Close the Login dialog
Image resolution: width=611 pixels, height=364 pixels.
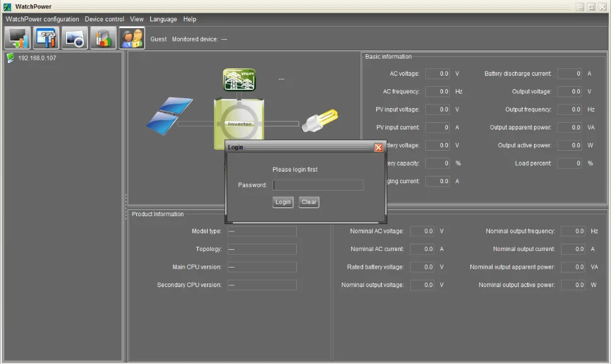tap(378, 147)
